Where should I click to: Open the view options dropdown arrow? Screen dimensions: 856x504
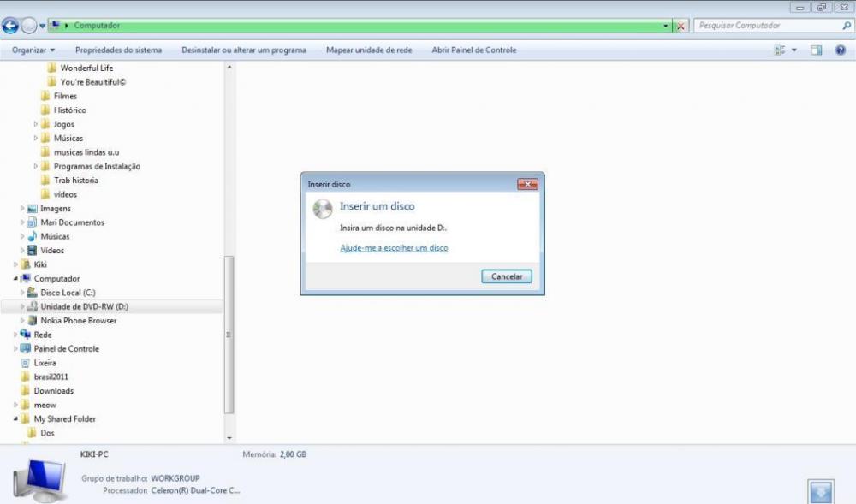[794, 50]
